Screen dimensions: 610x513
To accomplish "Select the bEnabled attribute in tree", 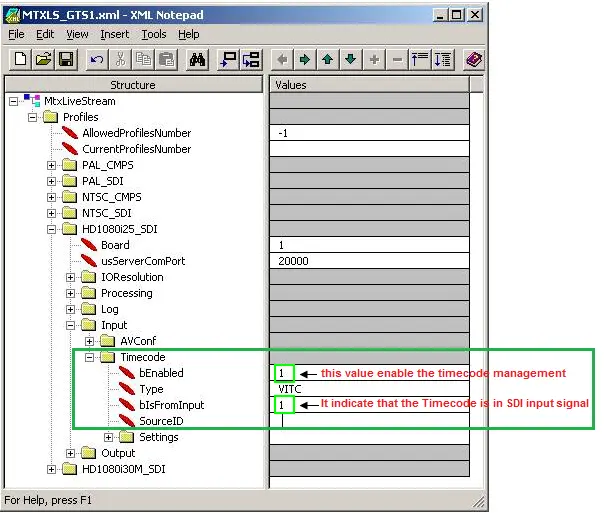I will [x=161, y=373].
